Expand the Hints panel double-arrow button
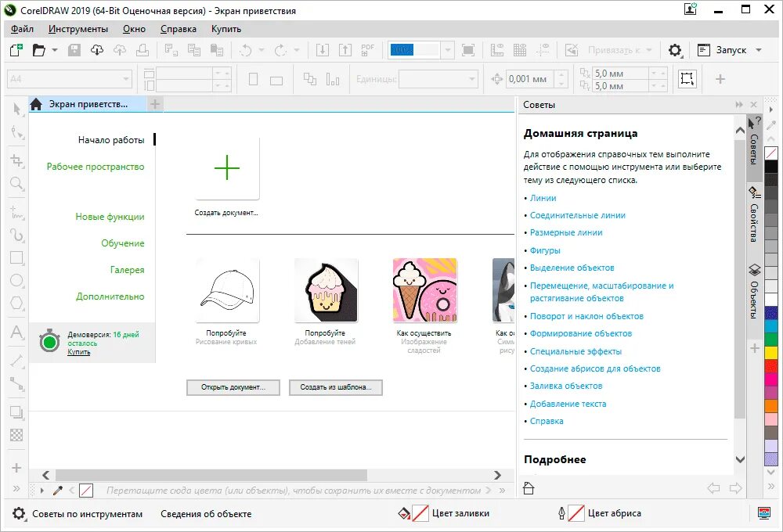Image resolution: width=783 pixels, height=532 pixels. point(739,105)
